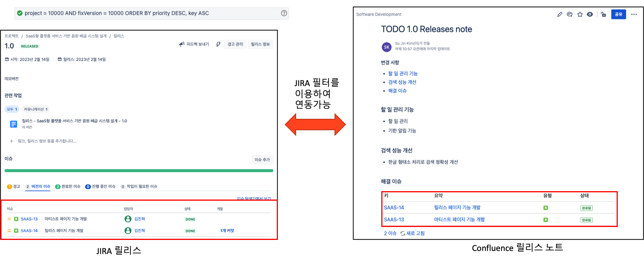Click the calendar icon beside 릴리스 date
This screenshot has height=262, width=644.
[x=60, y=59]
